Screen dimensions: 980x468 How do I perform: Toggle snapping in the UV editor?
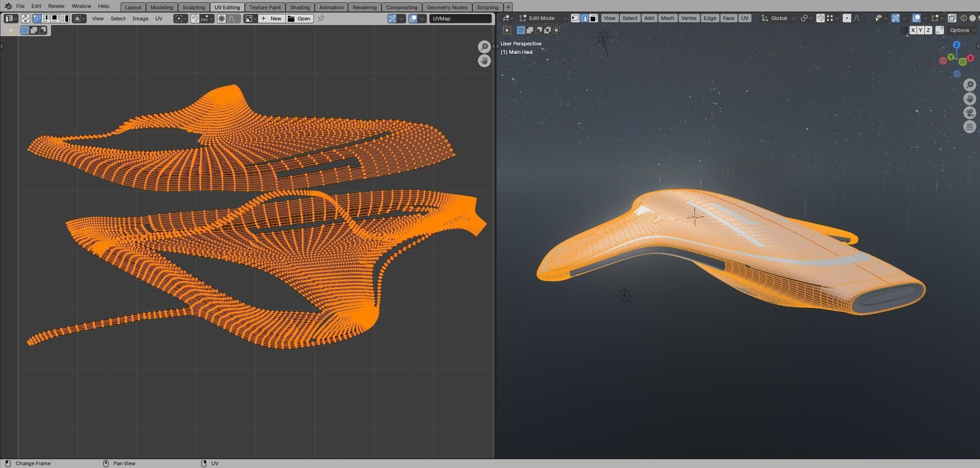[x=195, y=19]
